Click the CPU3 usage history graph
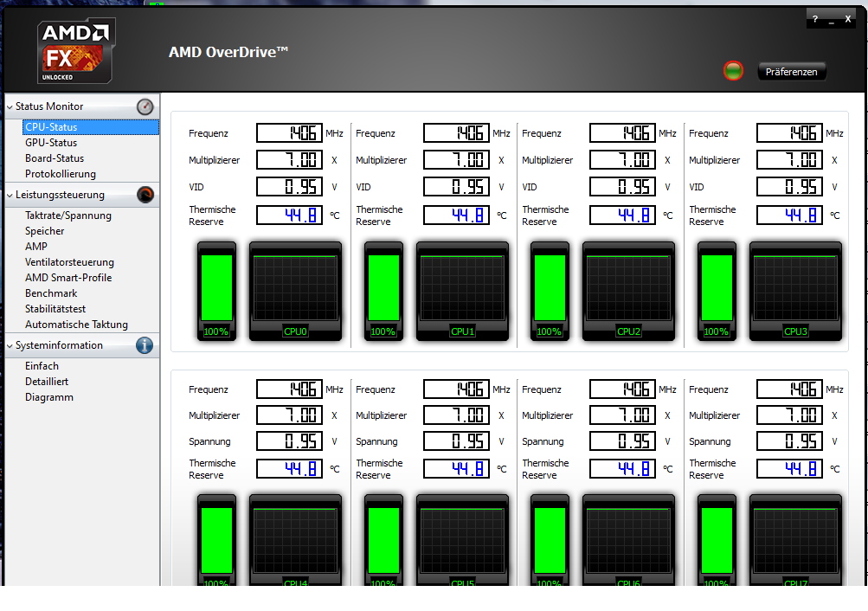This screenshot has width=868, height=611. (x=795, y=290)
